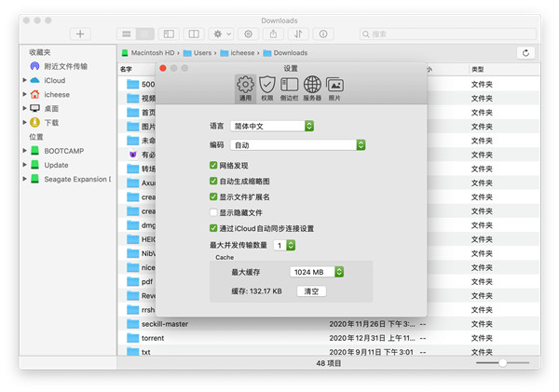559x392 pixels.
Task: Select the 照片 photos settings tab
Action: click(x=334, y=88)
